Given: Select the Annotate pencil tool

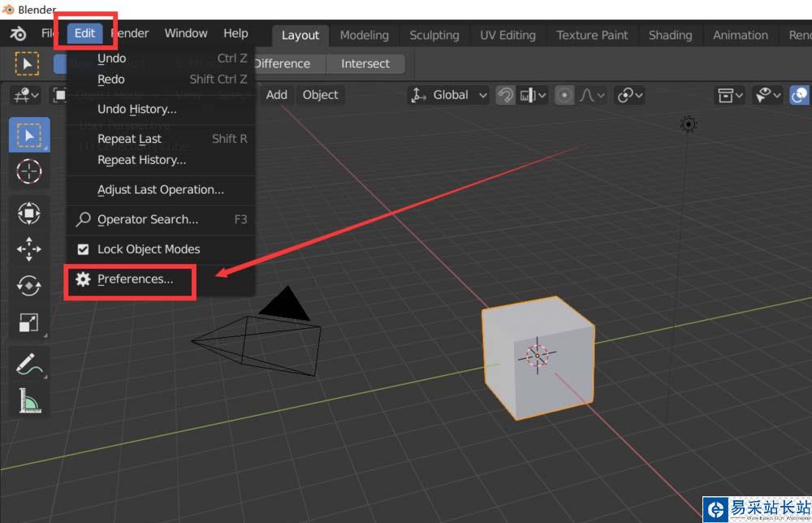Looking at the screenshot, I should 29,364.
